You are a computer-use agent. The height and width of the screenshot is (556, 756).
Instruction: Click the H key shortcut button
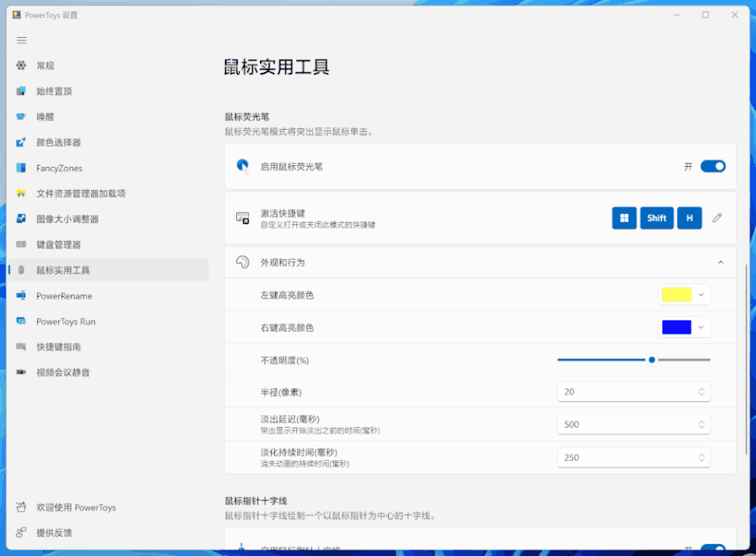(x=689, y=217)
